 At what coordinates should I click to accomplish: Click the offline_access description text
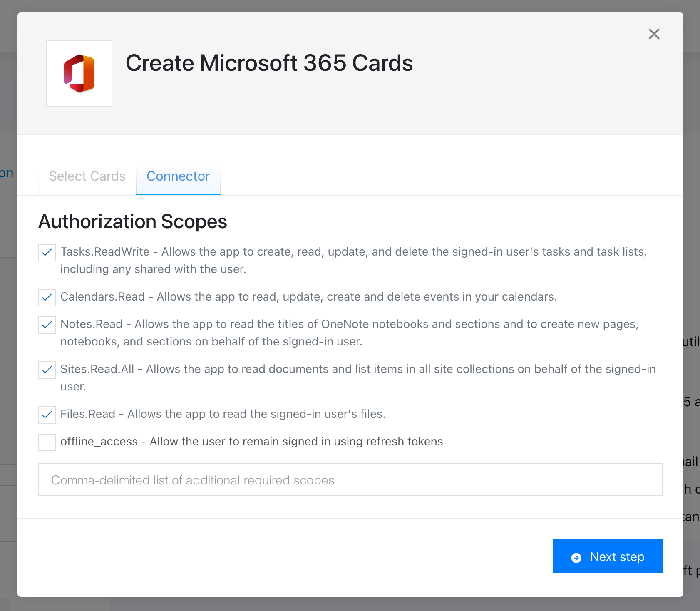[251, 441]
